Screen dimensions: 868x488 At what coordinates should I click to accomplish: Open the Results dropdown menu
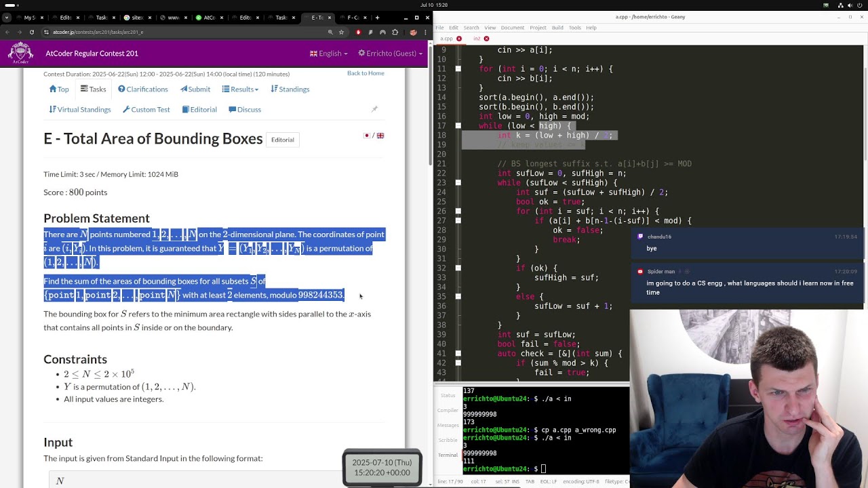click(240, 89)
